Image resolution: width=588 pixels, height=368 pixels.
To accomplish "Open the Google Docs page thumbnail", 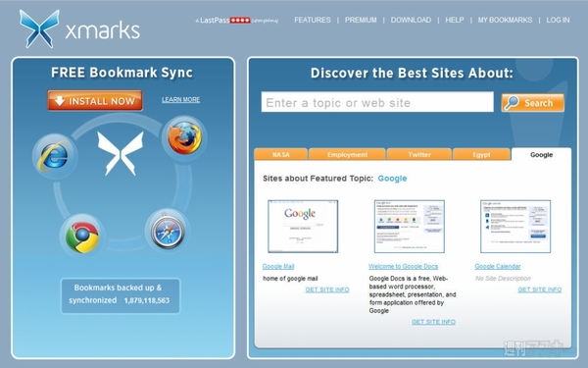I will (x=410, y=227).
